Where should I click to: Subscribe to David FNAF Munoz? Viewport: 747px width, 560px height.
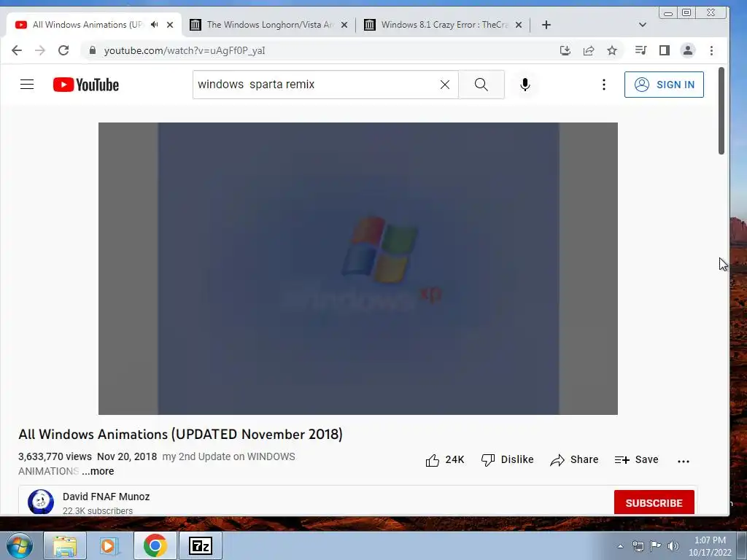pyautogui.click(x=654, y=503)
